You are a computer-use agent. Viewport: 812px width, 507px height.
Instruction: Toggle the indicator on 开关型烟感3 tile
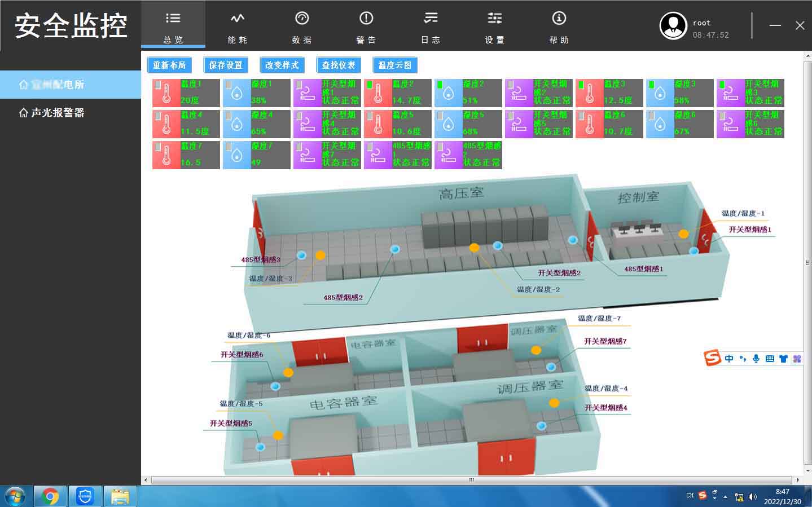(722, 85)
